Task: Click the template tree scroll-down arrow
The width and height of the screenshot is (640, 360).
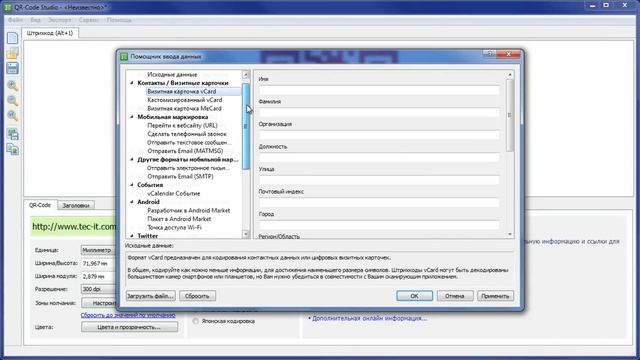Action: click(x=246, y=234)
